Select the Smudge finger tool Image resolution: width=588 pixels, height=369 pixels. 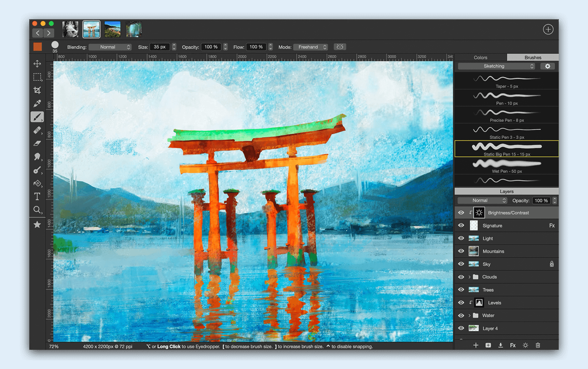(x=37, y=157)
